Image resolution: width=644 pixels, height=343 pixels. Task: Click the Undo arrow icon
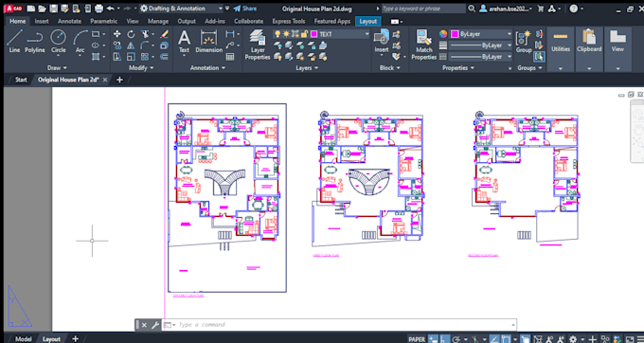coord(110,9)
